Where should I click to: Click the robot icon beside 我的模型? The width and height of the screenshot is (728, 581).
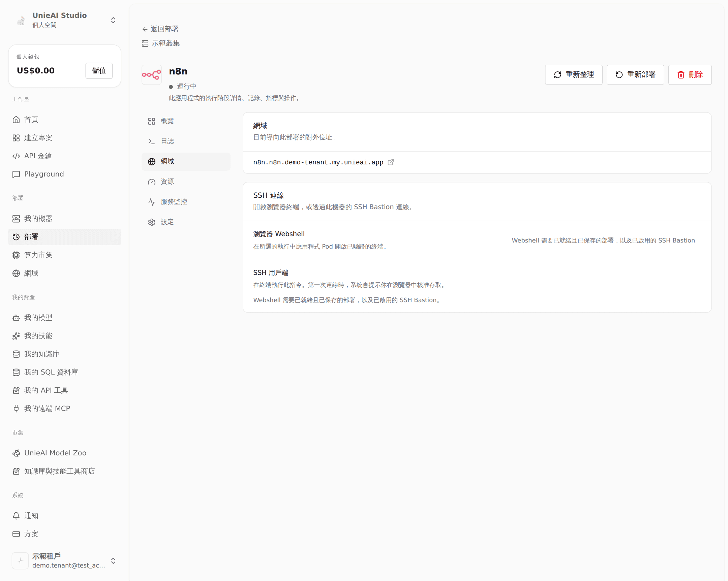[x=16, y=318]
